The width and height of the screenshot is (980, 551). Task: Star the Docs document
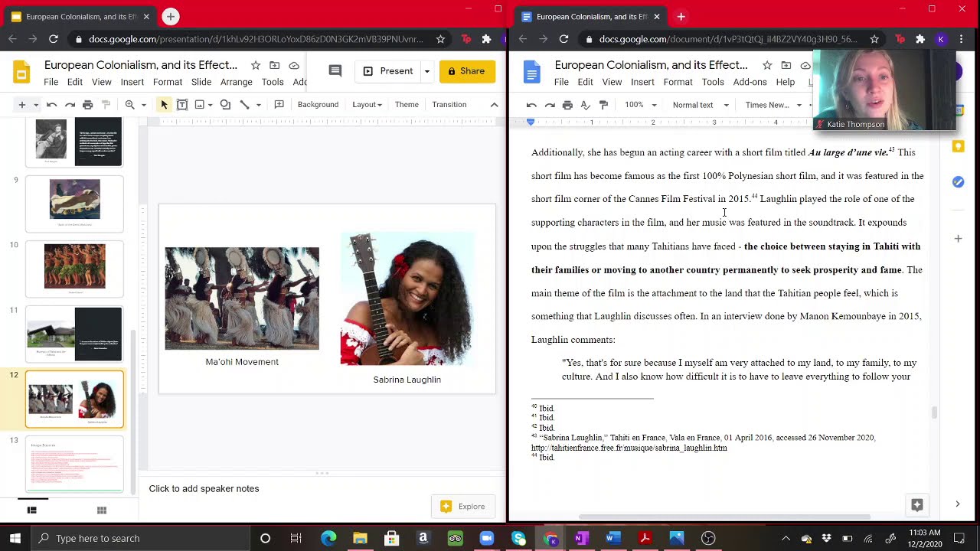(x=767, y=65)
